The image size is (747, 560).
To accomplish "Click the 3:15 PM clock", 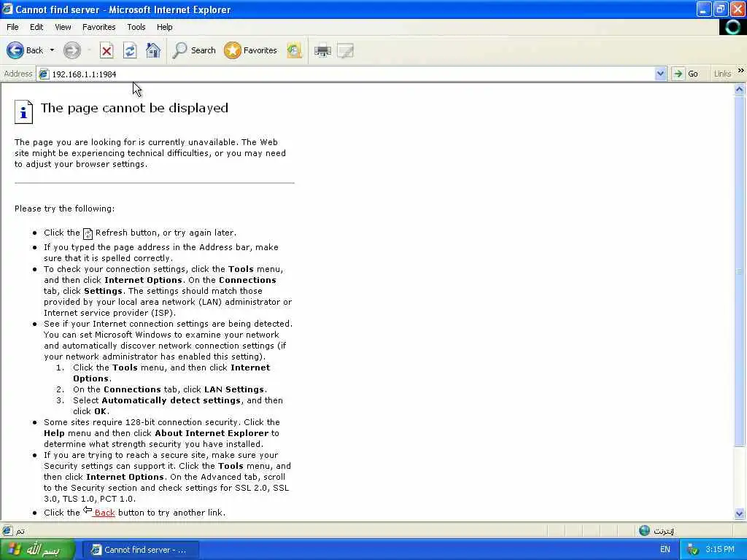I will pos(720,550).
